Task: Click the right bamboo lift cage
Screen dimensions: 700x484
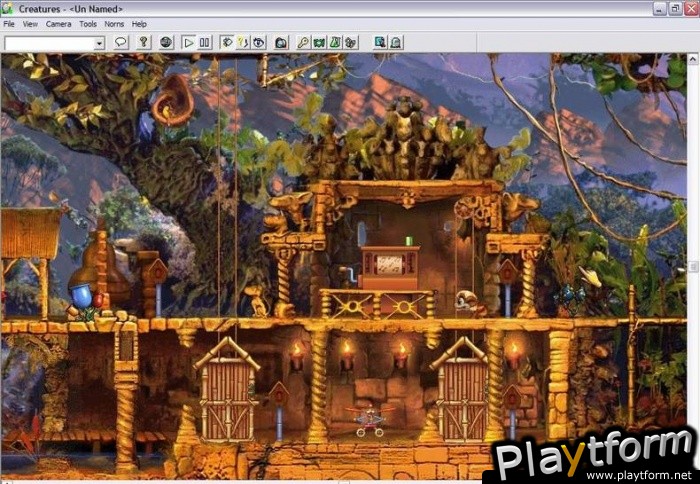Action: (x=462, y=389)
